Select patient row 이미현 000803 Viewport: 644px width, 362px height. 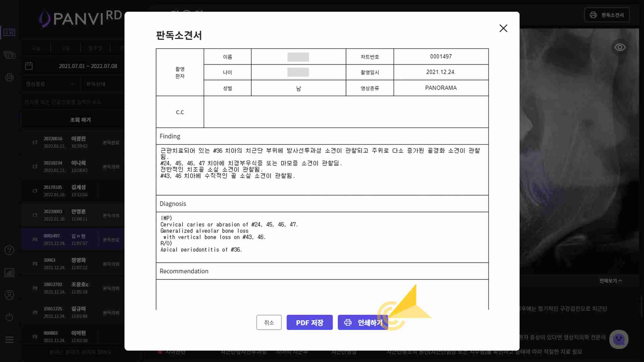pyautogui.click(x=73, y=337)
